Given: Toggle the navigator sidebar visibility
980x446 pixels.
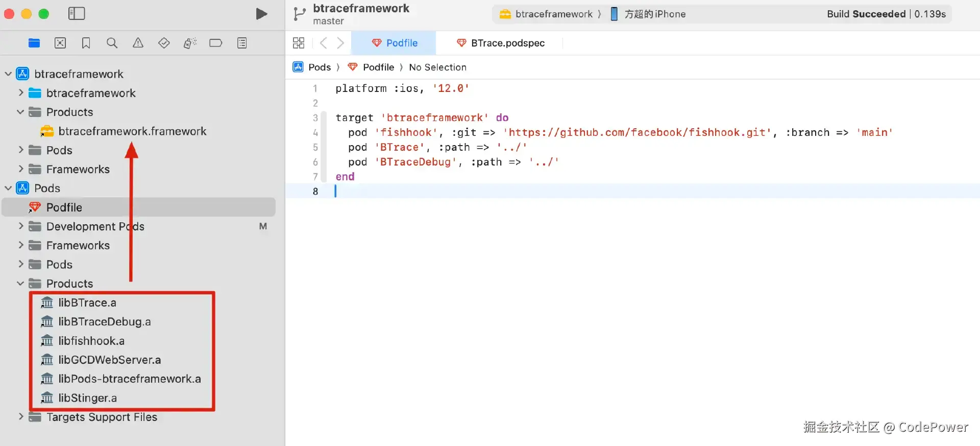Looking at the screenshot, I should point(77,14).
